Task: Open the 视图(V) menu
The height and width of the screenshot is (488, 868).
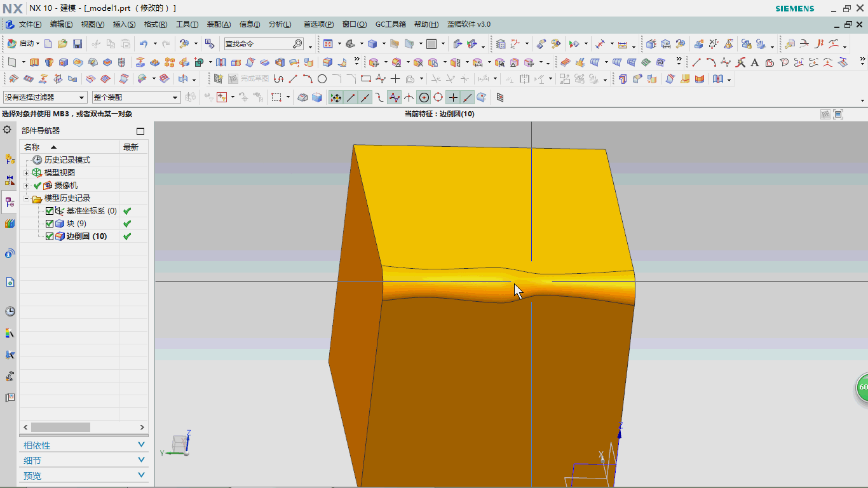Action: 92,24
